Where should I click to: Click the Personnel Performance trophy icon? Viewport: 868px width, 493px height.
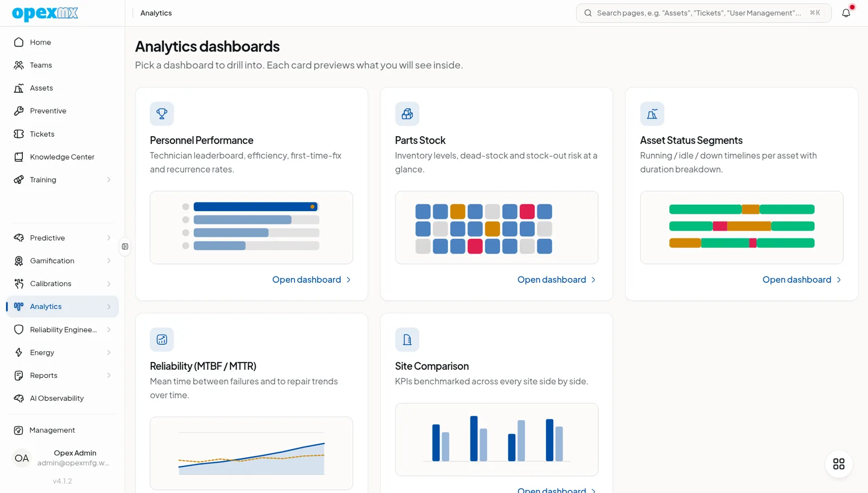coord(162,113)
